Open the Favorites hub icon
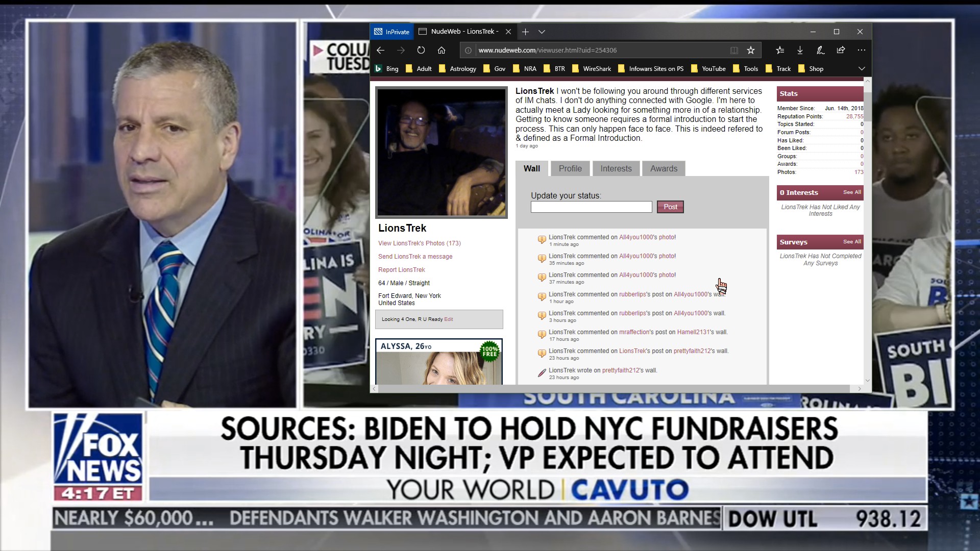Image resolution: width=980 pixels, height=551 pixels. [x=780, y=50]
